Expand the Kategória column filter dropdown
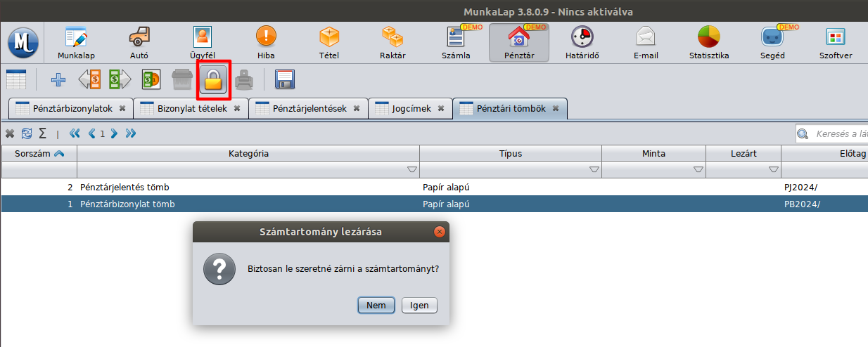 click(x=411, y=170)
